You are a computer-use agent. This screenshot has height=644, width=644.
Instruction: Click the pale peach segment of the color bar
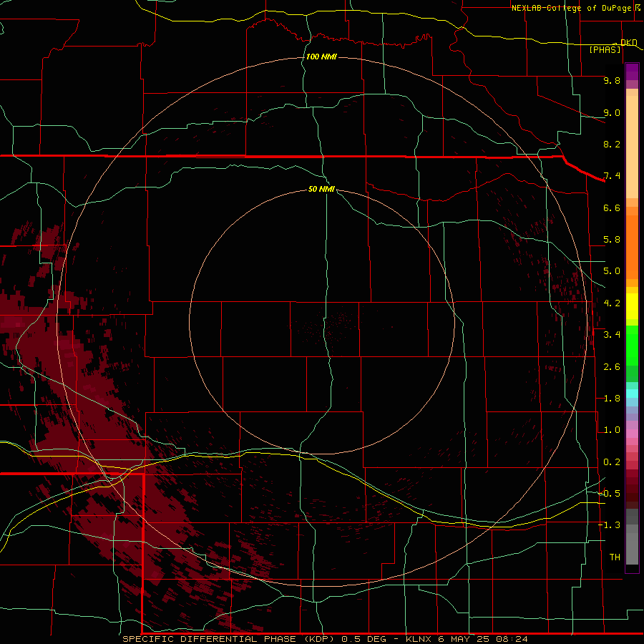[x=632, y=147]
